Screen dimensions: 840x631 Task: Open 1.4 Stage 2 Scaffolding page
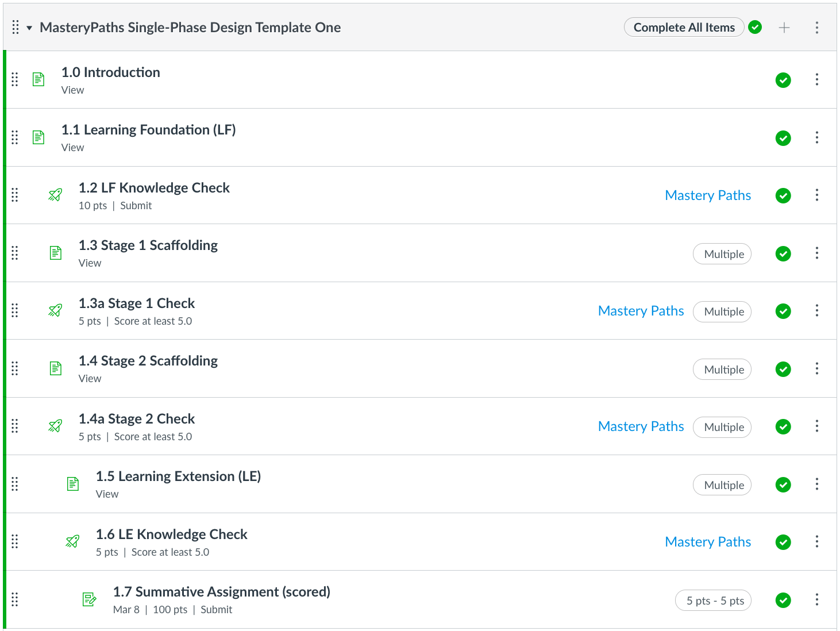click(148, 361)
